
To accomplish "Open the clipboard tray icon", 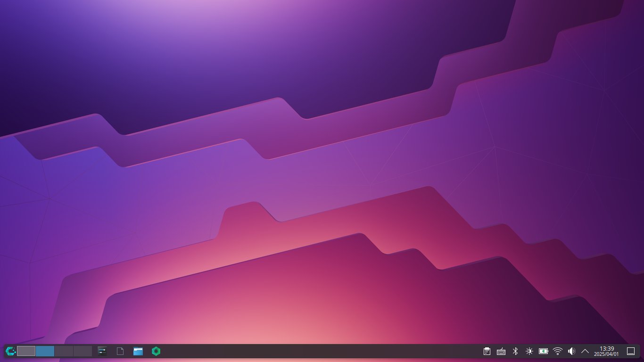I will [x=487, y=351].
